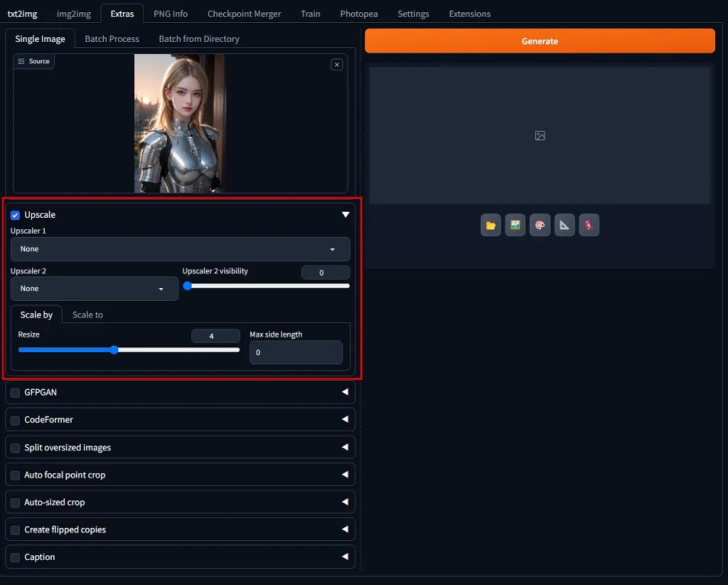Send image to inpaint palette icon

[540, 225]
